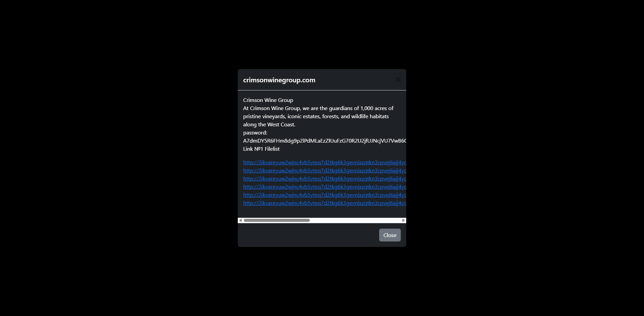
Task: Click the 'Link №1 Filelist' text
Action: [261, 149]
